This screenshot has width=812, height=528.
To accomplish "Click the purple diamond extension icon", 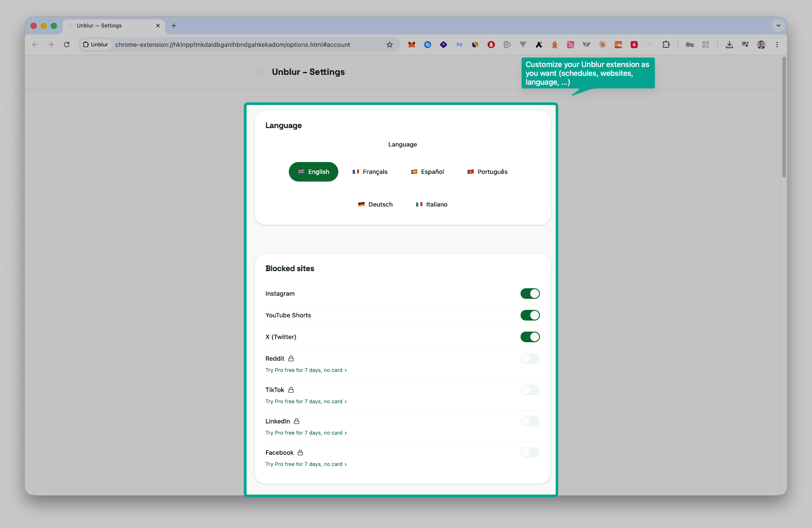I will [443, 44].
